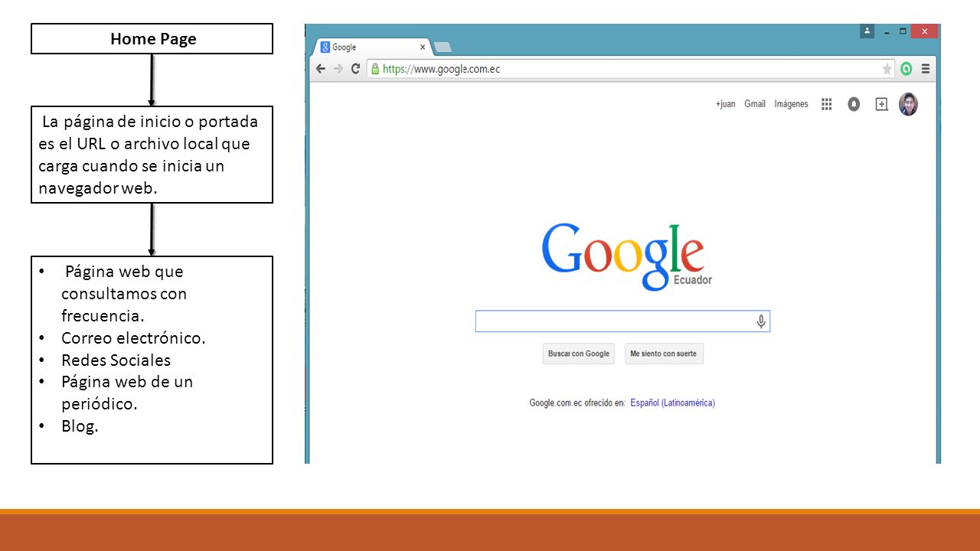This screenshot has height=551, width=980.
Task: Open Imágenes link
Action: tap(791, 104)
